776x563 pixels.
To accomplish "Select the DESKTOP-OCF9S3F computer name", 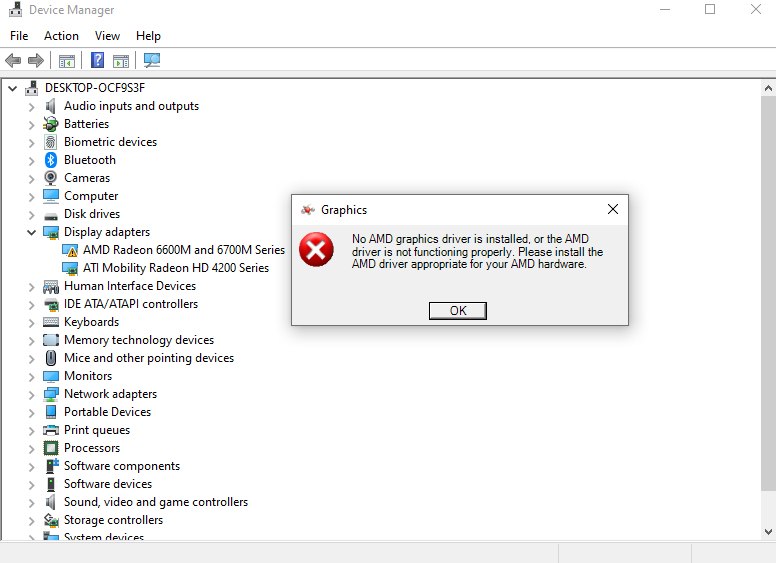I will click(x=95, y=88).
